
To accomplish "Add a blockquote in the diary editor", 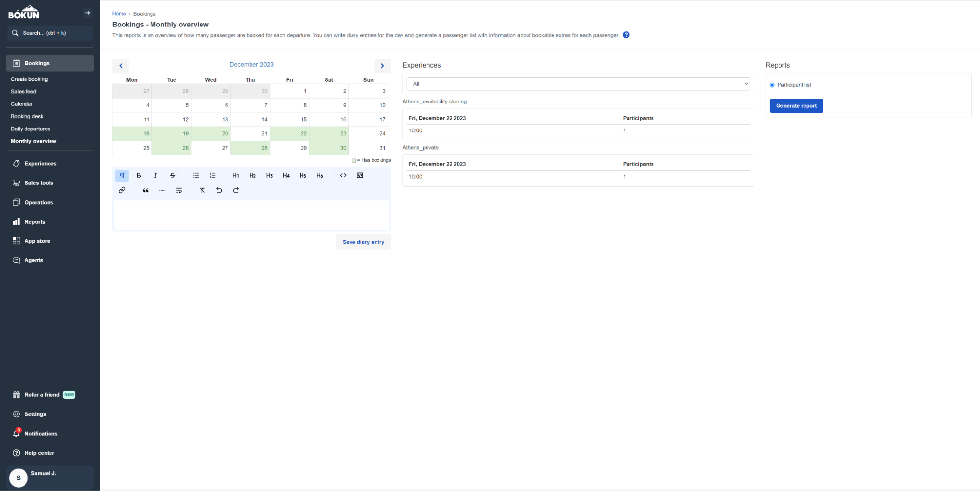I will coord(145,190).
